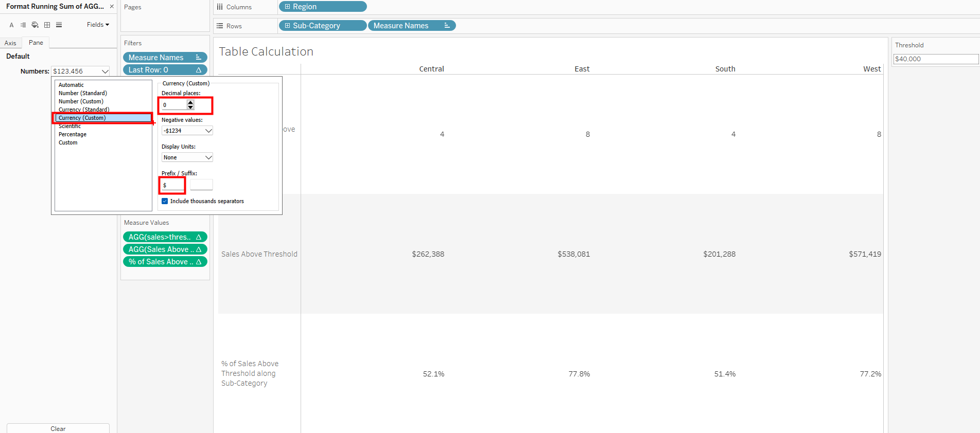The height and width of the screenshot is (433, 980).
Task: Click delta icon on AGG(sales>thres.. pill
Action: point(199,237)
